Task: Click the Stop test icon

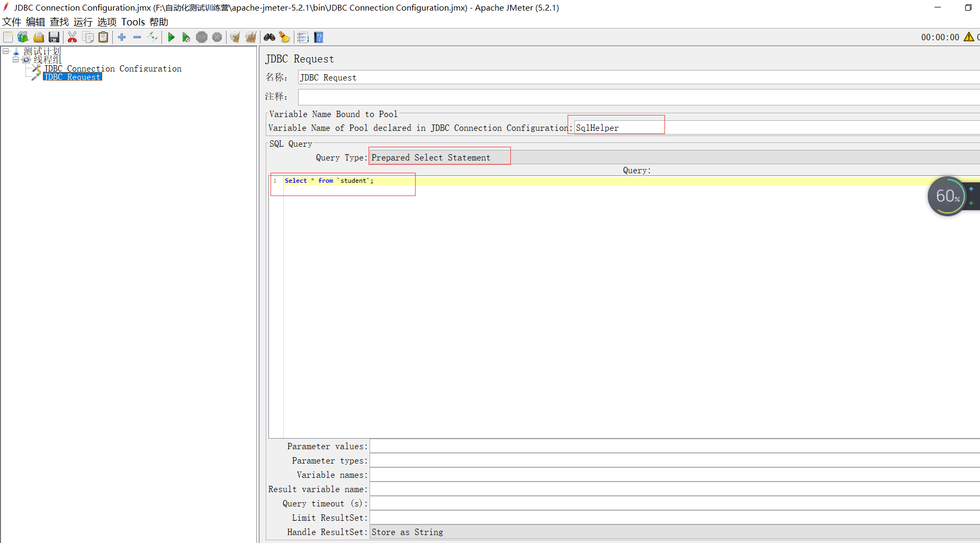Action: pyautogui.click(x=202, y=37)
